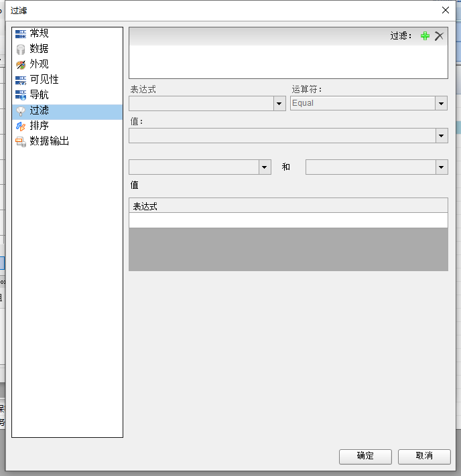The height and width of the screenshot is (476, 461).
Task: Select the 可见性 page
Action: 67,80
